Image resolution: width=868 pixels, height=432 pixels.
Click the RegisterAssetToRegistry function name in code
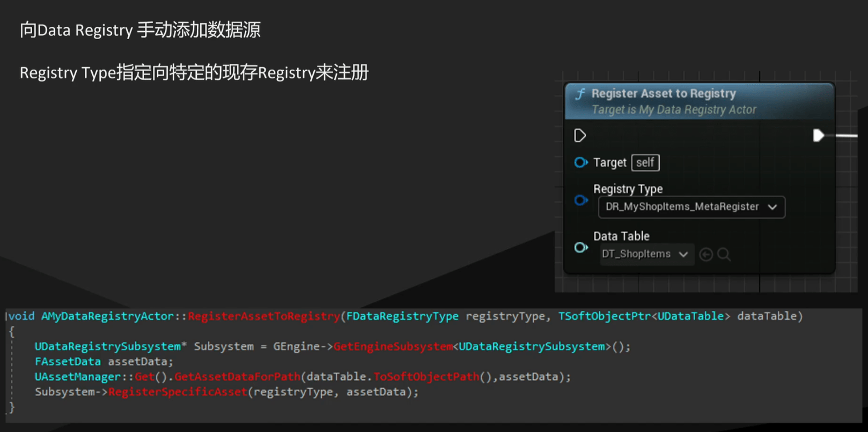(x=263, y=316)
